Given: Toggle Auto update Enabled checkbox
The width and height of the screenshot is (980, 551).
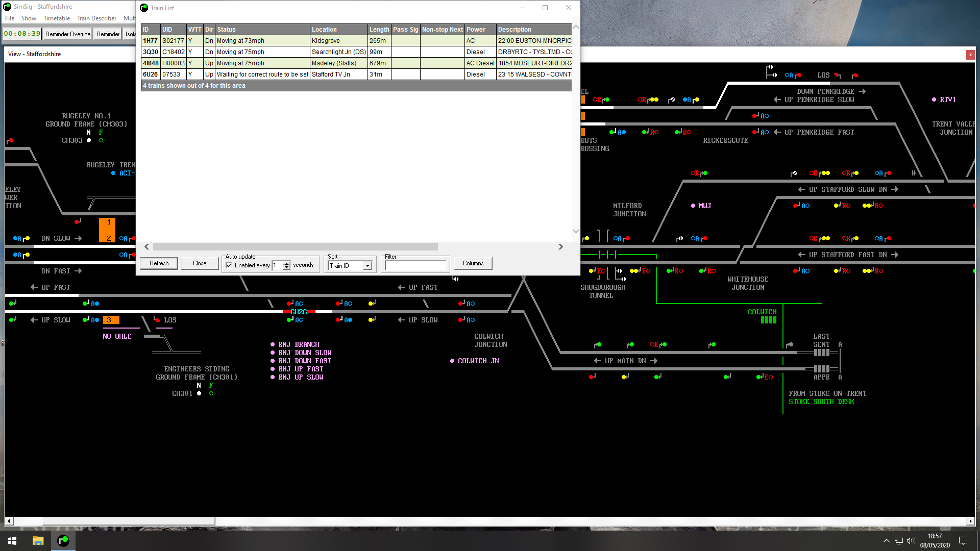Looking at the screenshot, I should click(x=229, y=265).
